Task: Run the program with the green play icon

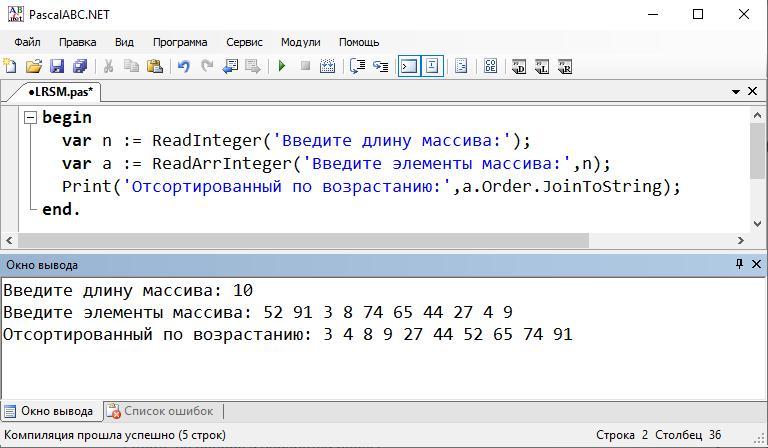Action: point(282,66)
